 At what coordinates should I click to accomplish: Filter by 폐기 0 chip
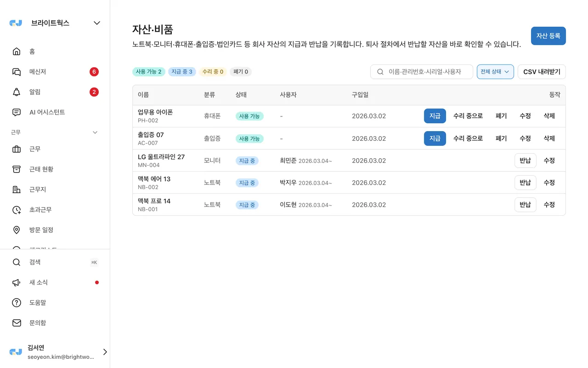(x=241, y=72)
